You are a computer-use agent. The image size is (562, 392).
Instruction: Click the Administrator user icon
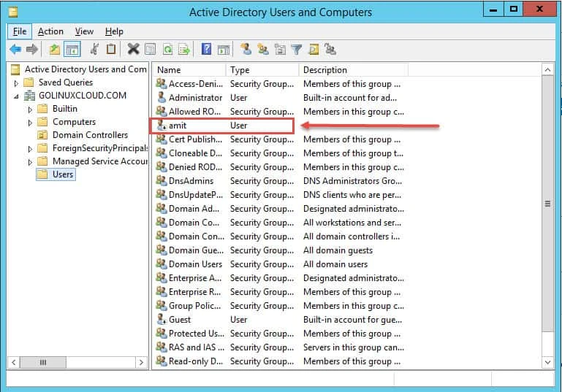tap(162, 97)
